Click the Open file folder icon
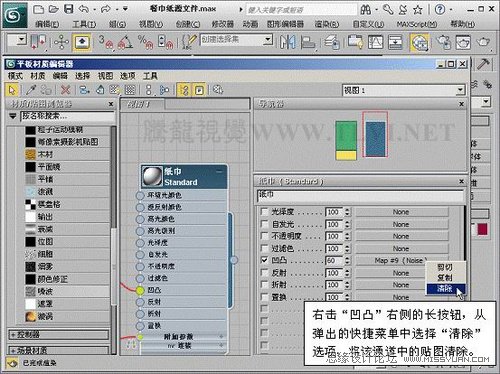Image resolution: width=500 pixels, height=374 pixels. [54, 9]
